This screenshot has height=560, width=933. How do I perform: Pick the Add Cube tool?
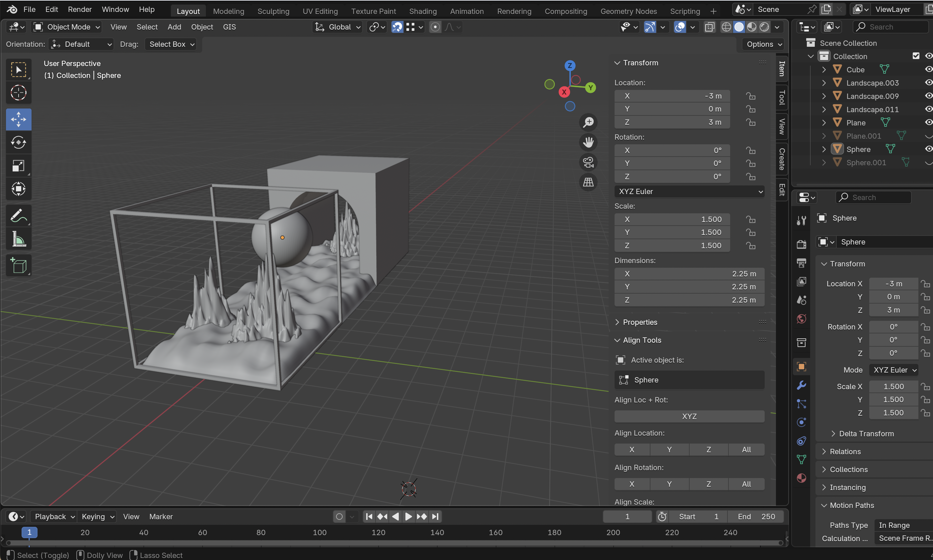coord(18,266)
